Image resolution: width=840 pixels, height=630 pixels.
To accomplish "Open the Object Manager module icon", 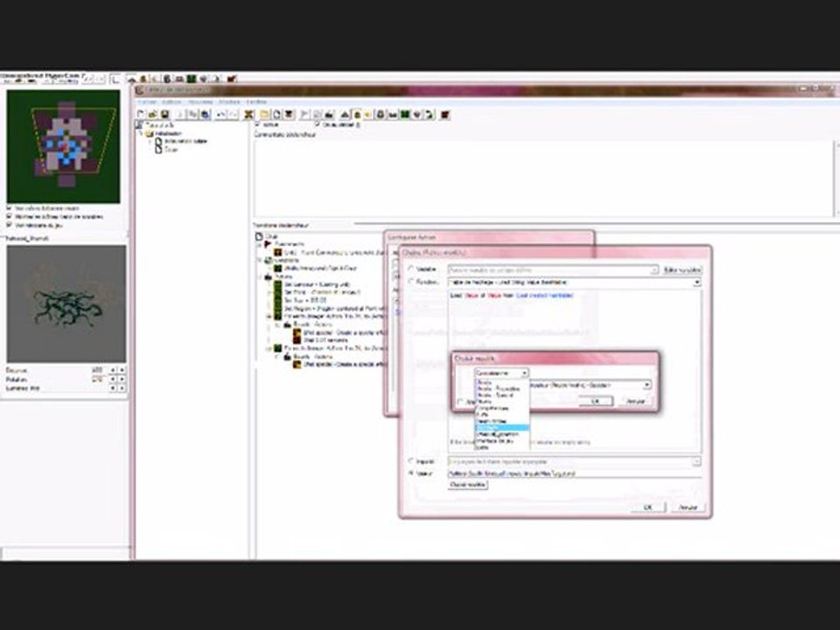I will 416,114.
